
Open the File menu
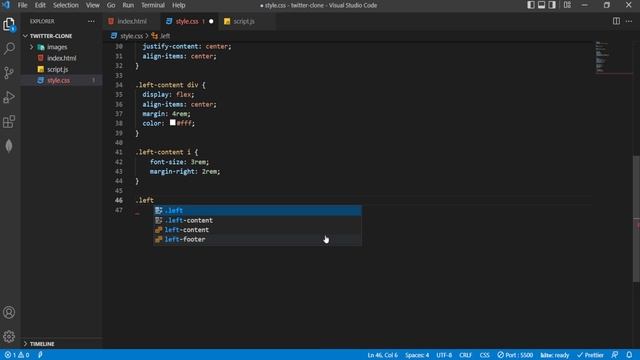(x=22, y=5)
